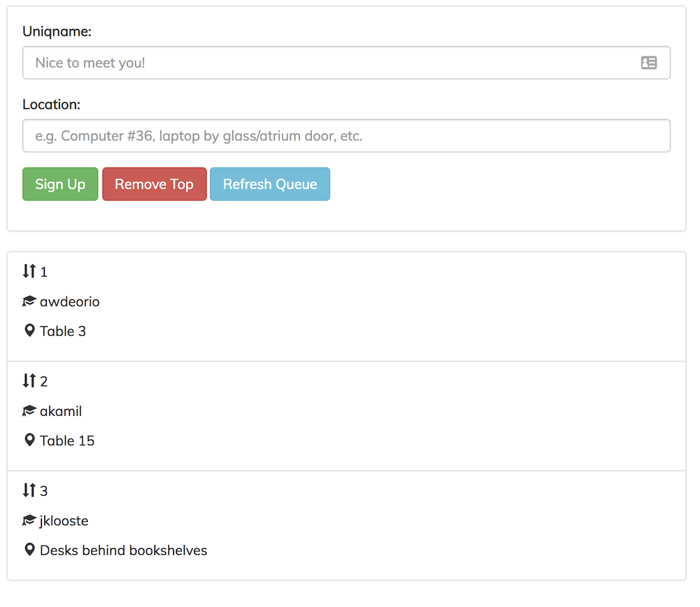Image resolution: width=700 pixels, height=607 pixels.
Task: Click the Table 15 location text
Action: coord(67,441)
